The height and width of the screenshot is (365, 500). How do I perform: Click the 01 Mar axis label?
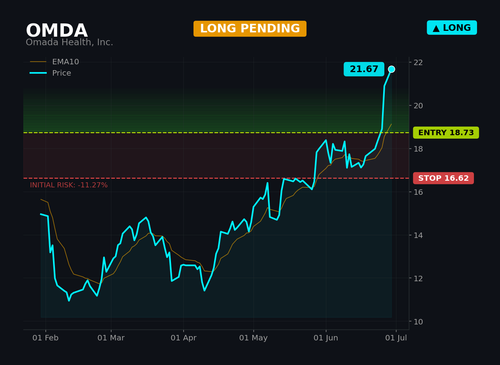pyautogui.click(x=111, y=338)
